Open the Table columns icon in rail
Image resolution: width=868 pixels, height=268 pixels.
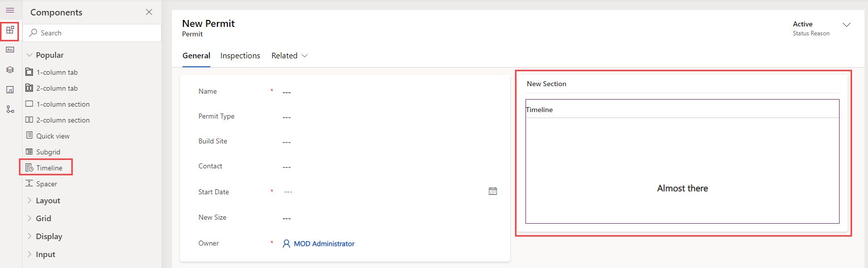pos(10,50)
